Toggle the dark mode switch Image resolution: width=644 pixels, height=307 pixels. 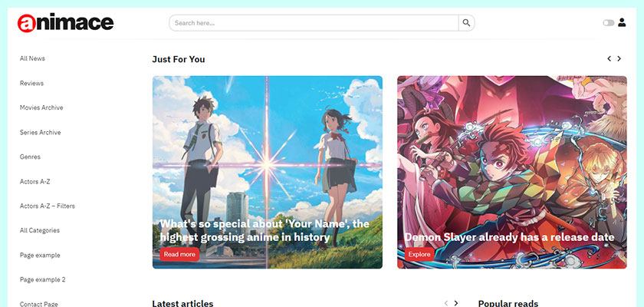tap(608, 23)
